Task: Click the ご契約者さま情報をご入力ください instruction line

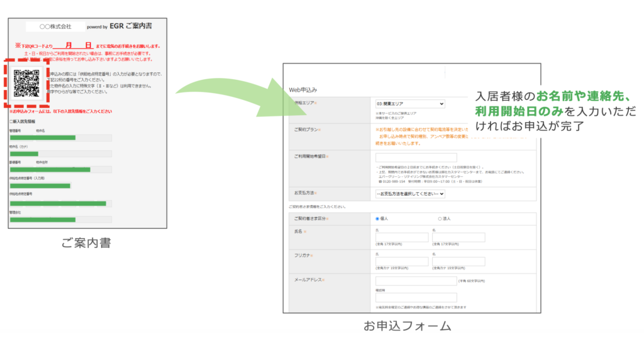Action: pyautogui.click(x=317, y=207)
